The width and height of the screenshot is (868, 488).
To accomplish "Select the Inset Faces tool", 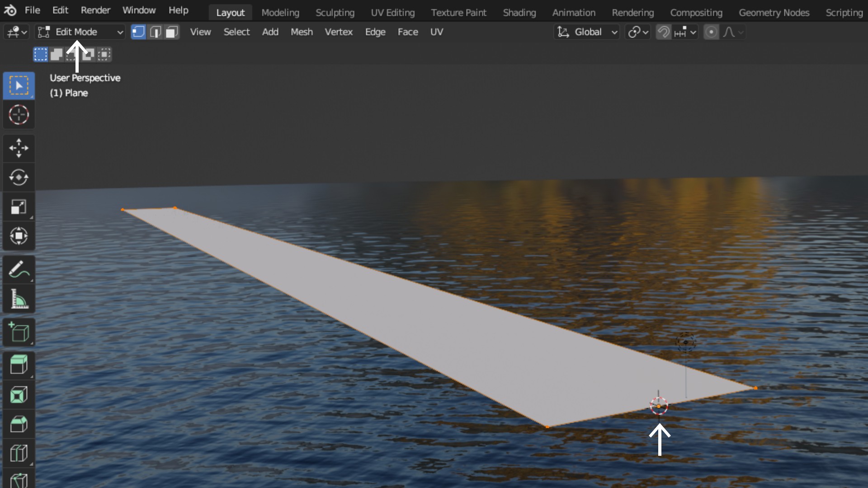I will (19, 395).
